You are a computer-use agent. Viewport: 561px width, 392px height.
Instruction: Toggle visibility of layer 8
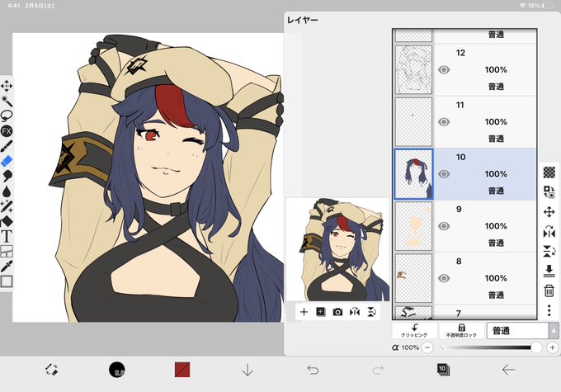click(x=444, y=278)
